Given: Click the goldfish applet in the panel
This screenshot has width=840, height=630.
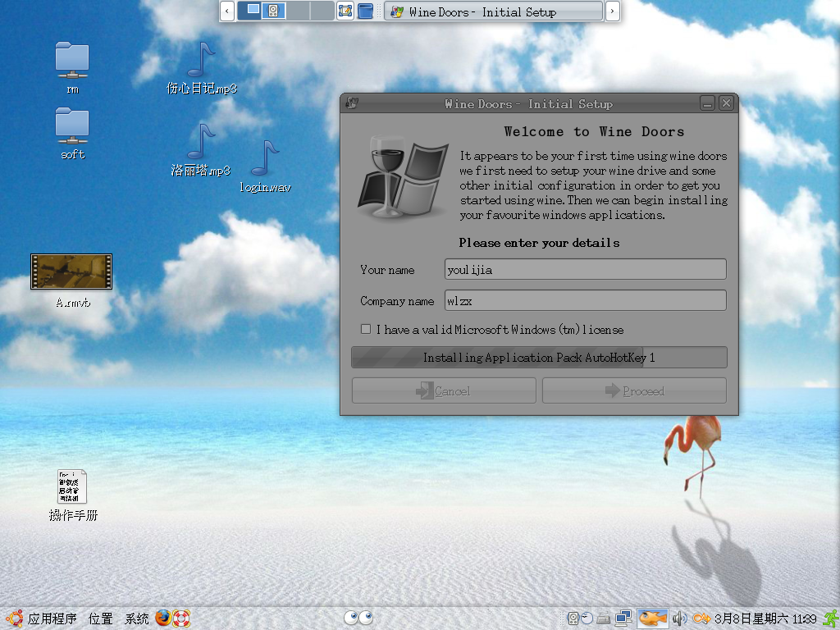Looking at the screenshot, I should [x=652, y=619].
